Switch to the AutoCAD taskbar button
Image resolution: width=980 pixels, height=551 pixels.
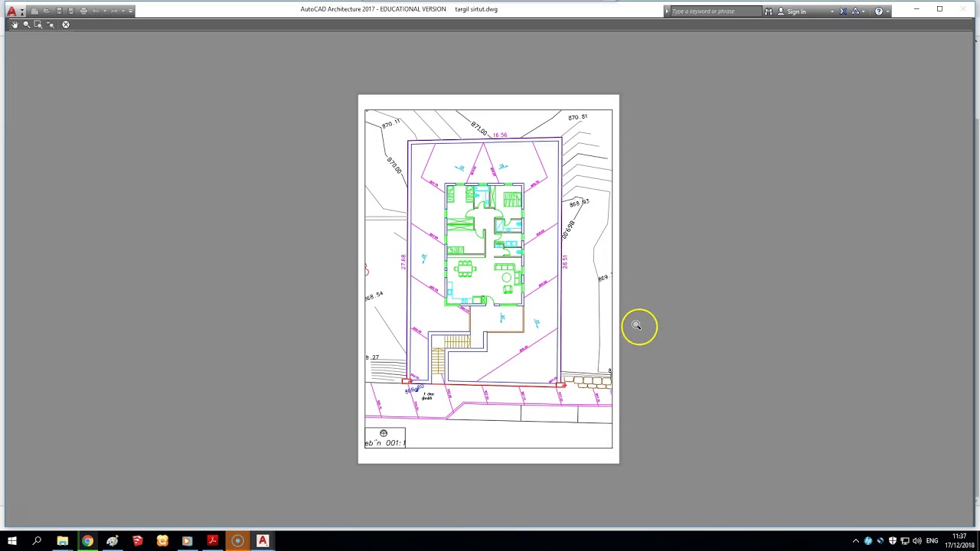[x=263, y=541]
